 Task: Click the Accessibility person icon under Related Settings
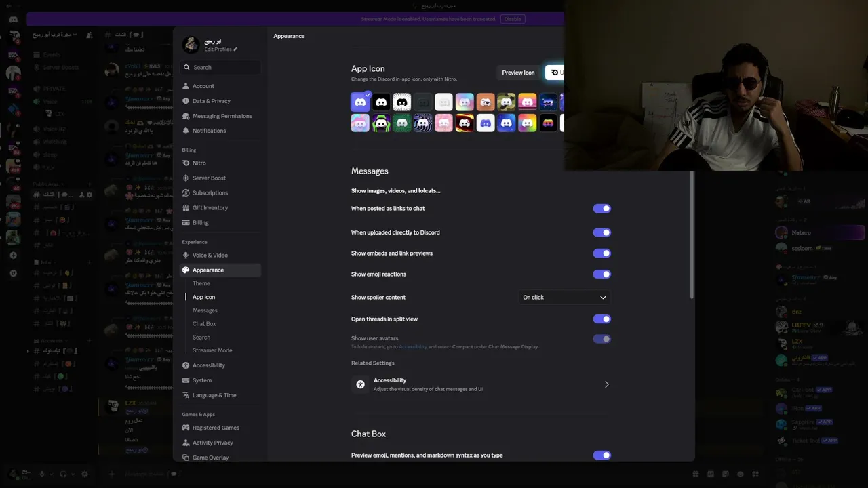click(x=360, y=384)
